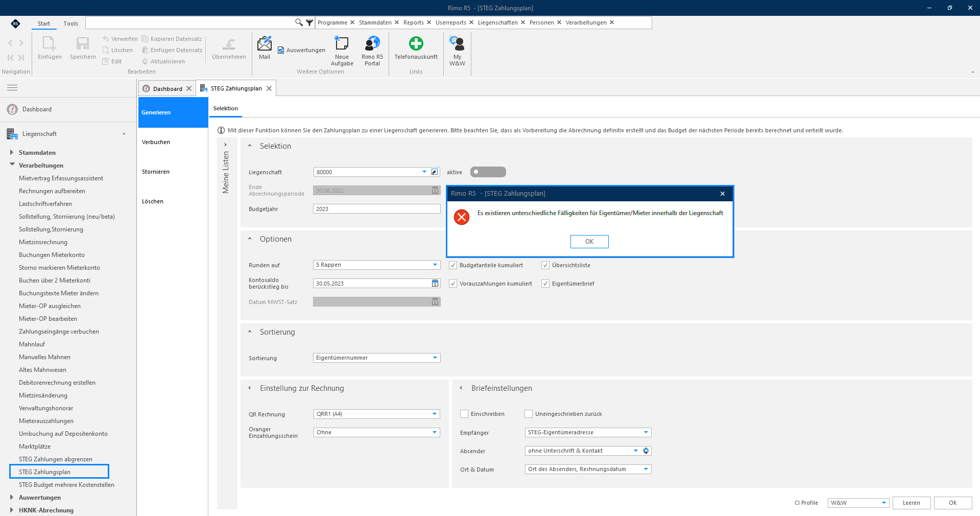Open the Runden auf dropdown
This screenshot has height=516, width=980.
click(x=435, y=265)
